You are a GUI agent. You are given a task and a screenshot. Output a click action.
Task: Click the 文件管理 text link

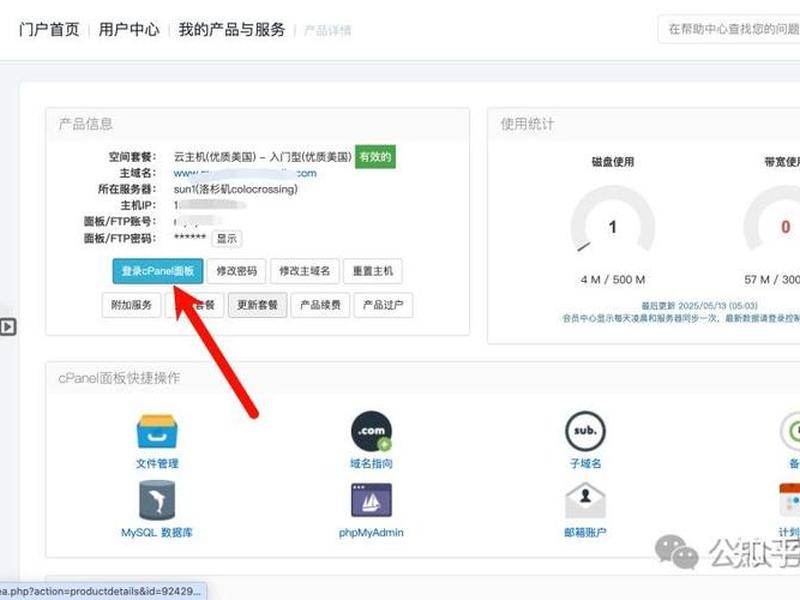click(x=157, y=463)
